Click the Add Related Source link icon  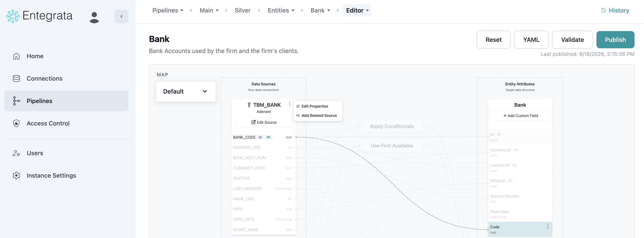298,115
